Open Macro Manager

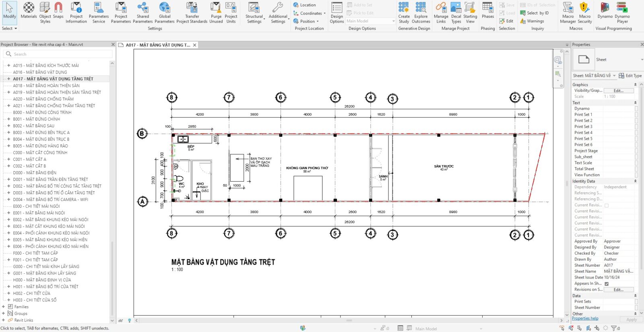coord(568,13)
